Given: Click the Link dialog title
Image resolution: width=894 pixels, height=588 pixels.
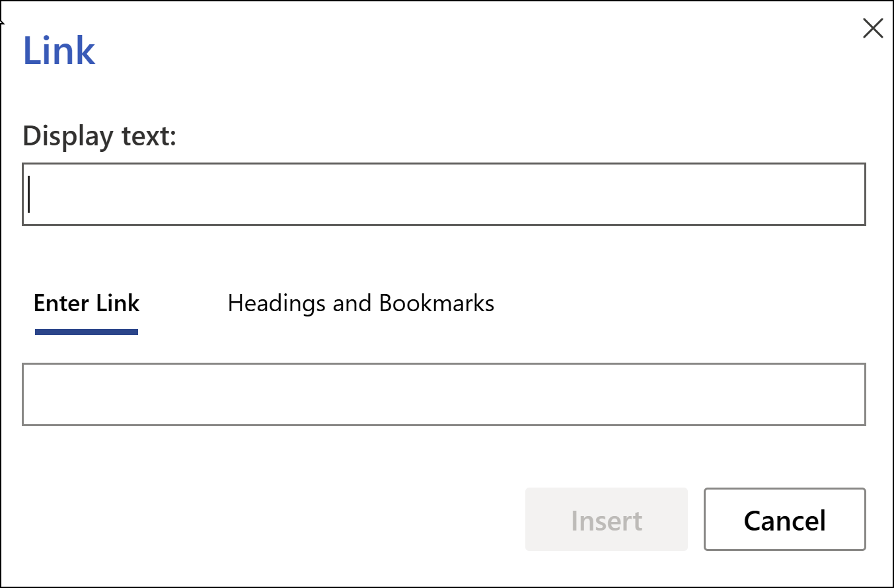Looking at the screenshot, I should 59,51.
